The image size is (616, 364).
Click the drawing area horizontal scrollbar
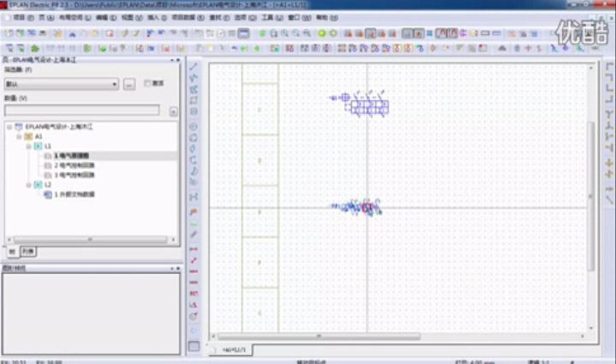click(319, 337)
